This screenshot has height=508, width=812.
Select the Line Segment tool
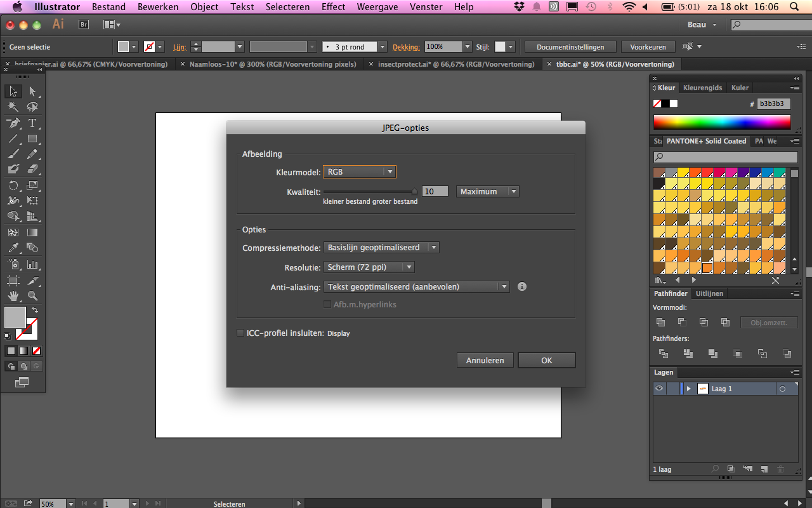point(13,138)
